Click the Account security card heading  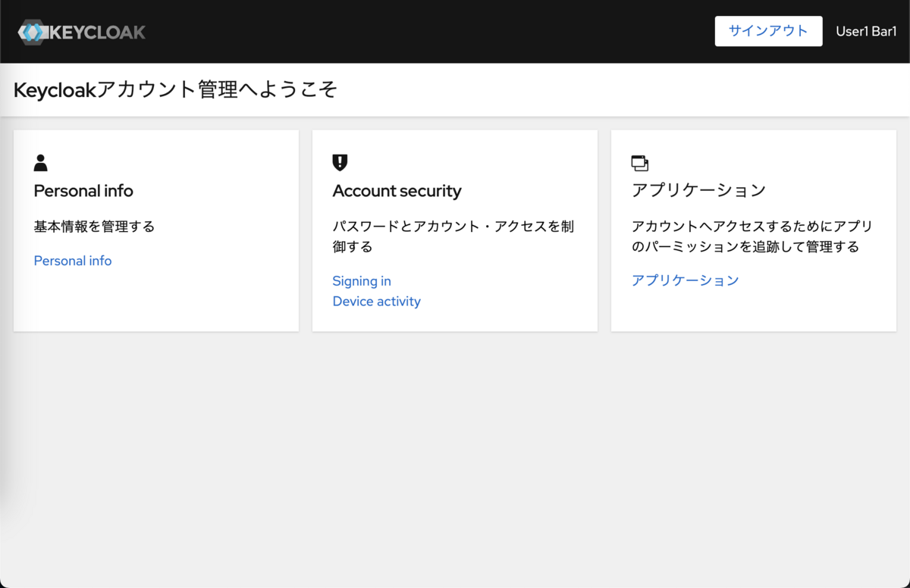tap(397, 191)
